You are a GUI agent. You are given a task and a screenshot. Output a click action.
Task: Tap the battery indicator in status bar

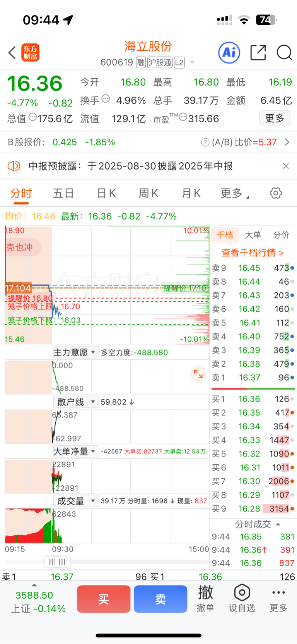pyautogui.click(x=266, y=20)
